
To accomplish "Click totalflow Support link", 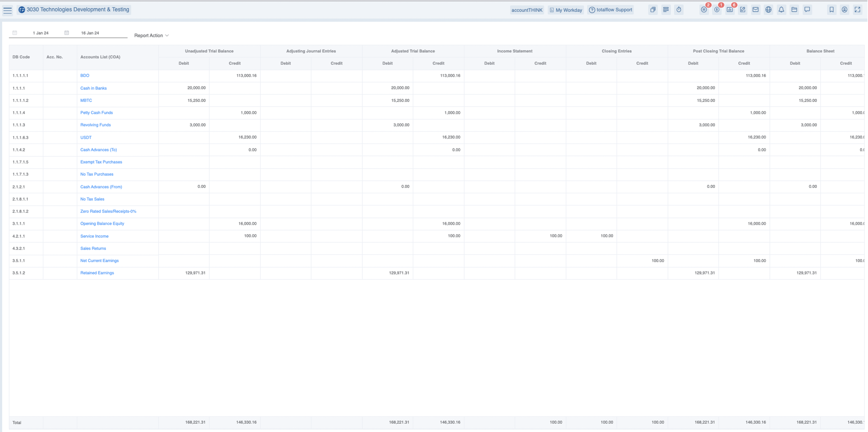I will (610, 10).
